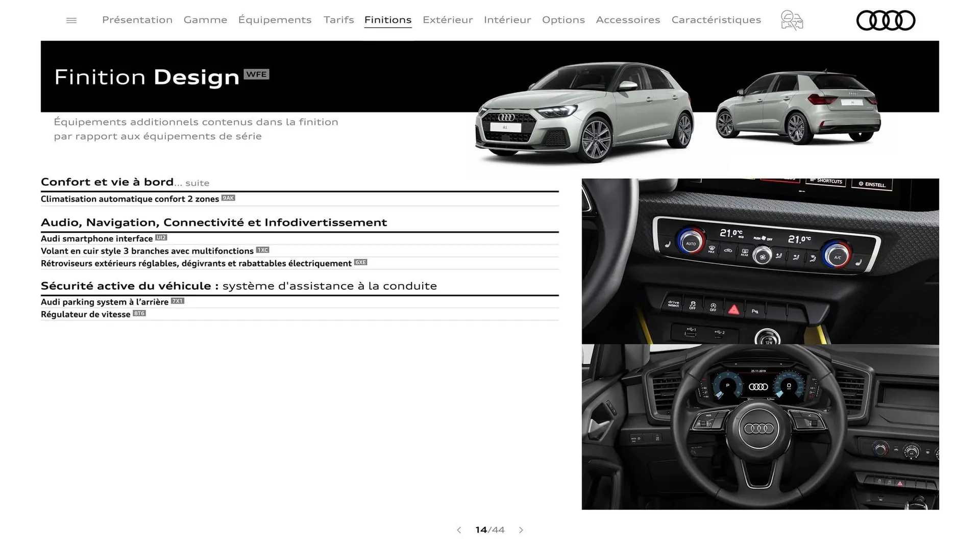Open the Finitions section
The image size is (980, 551).
pyautogui.click(x=388, y=20)
